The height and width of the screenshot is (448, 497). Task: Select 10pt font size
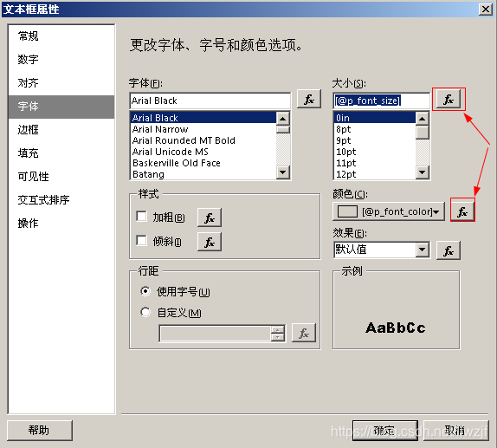click(x=375, y=152)
